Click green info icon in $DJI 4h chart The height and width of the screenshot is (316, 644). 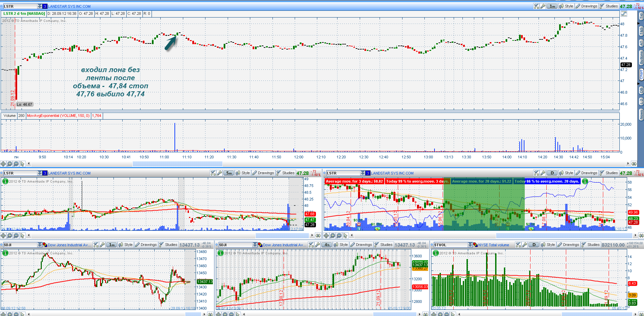click(221, 253)
